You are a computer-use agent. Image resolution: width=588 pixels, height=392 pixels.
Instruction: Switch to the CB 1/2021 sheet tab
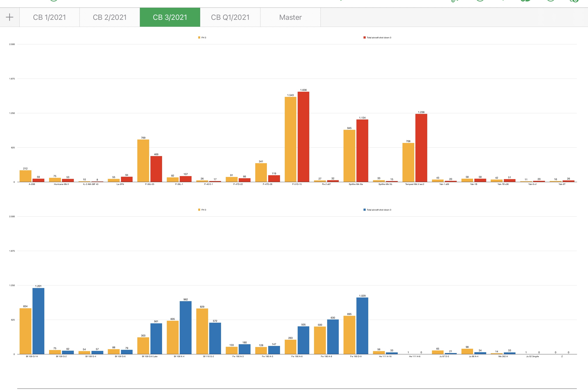coord(50,17)
